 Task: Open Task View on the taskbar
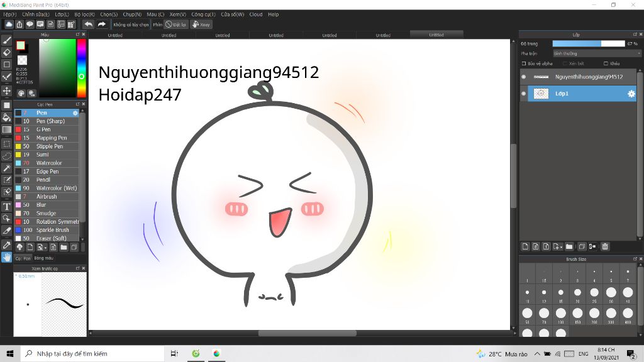174,353
